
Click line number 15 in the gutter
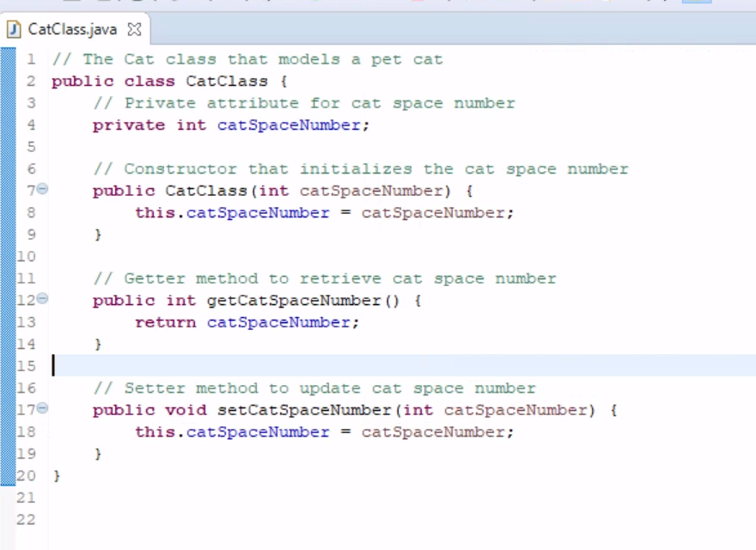(26, 365)
